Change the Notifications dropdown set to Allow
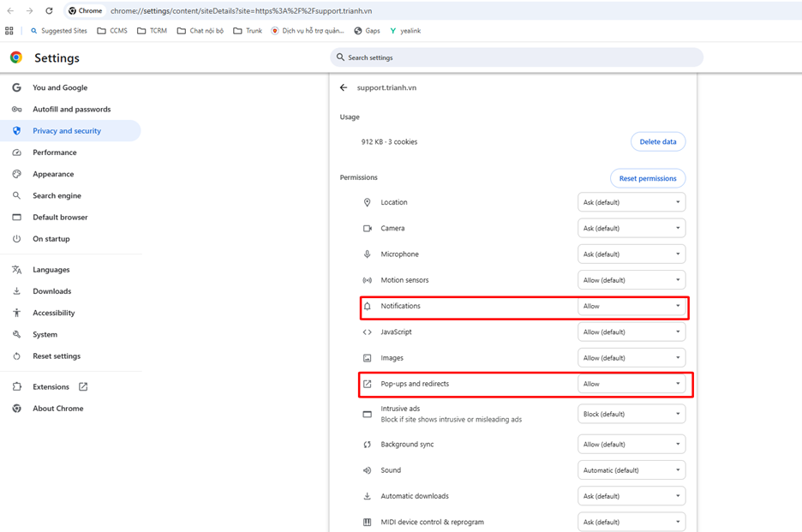This screenshot has width=802, height=532. (x=631, y=306)
